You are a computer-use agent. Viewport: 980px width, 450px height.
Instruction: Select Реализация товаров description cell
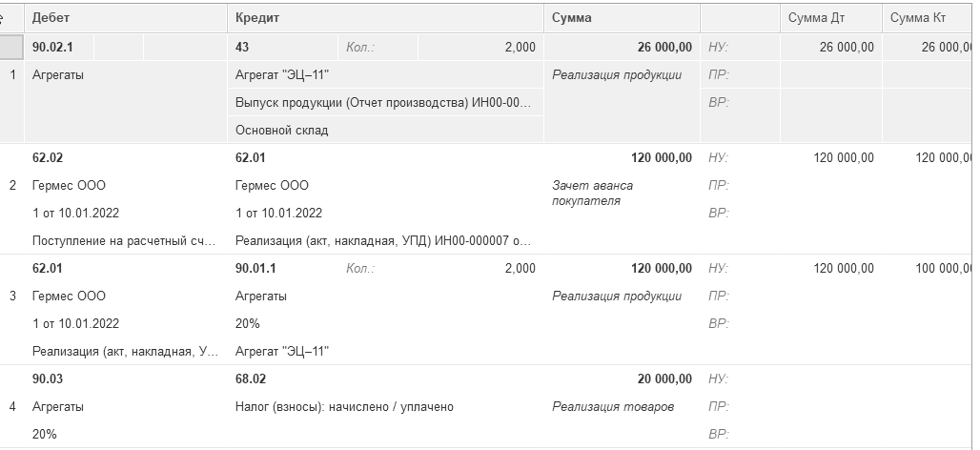[x=613, y=407]
